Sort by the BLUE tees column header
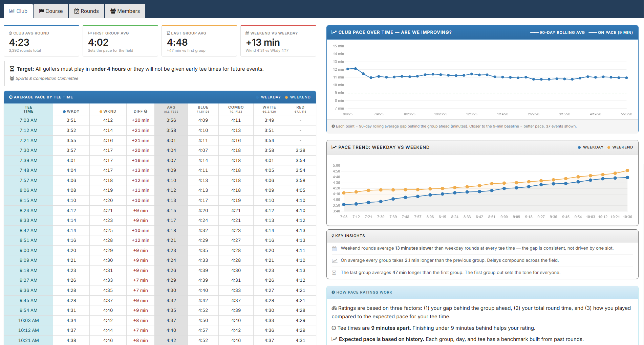Viewport: 644px width, 345px height. 203,109
